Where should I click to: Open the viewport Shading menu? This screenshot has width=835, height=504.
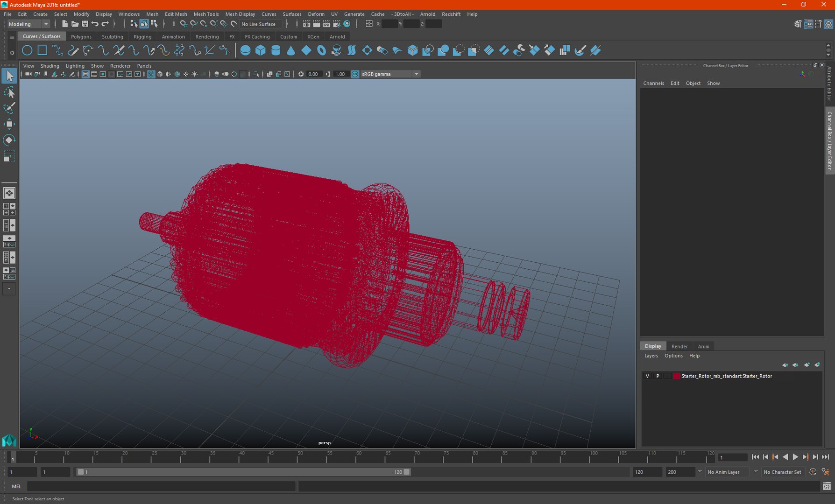point(50,66)
